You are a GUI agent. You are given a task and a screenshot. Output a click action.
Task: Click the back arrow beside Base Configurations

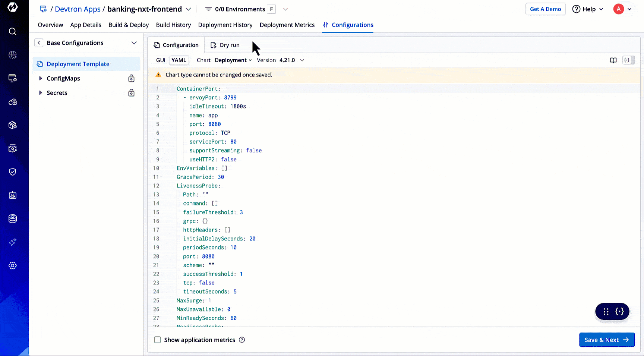point(39,43)
